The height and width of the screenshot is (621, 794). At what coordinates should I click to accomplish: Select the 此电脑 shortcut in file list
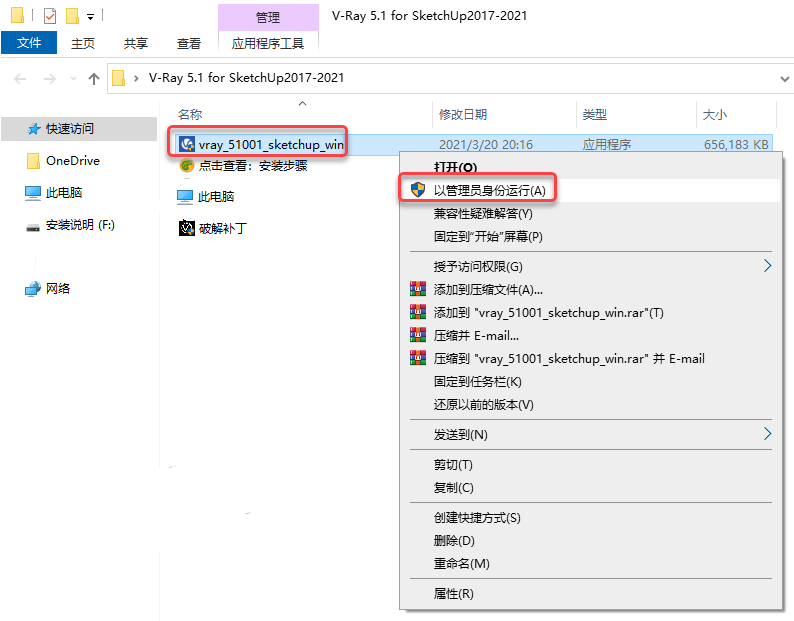point(216,197)
